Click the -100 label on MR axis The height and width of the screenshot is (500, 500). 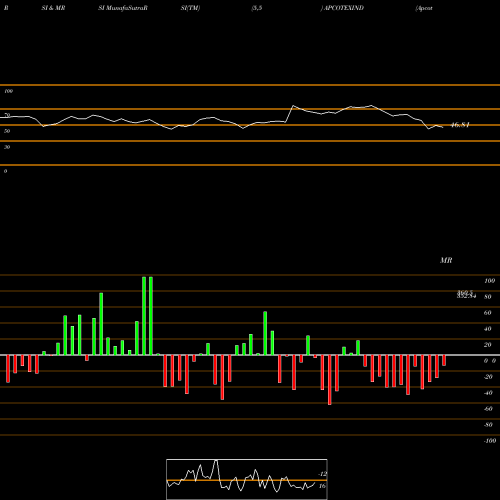click(x=490, y=441)
